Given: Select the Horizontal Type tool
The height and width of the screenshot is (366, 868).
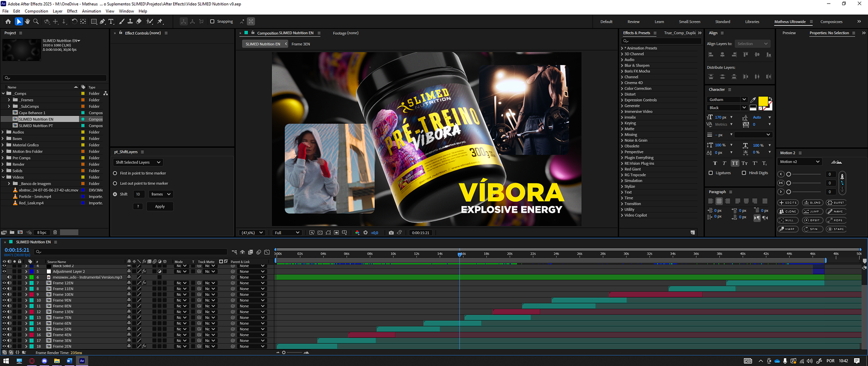Looking at the screenshot, I should click(111, 21).
